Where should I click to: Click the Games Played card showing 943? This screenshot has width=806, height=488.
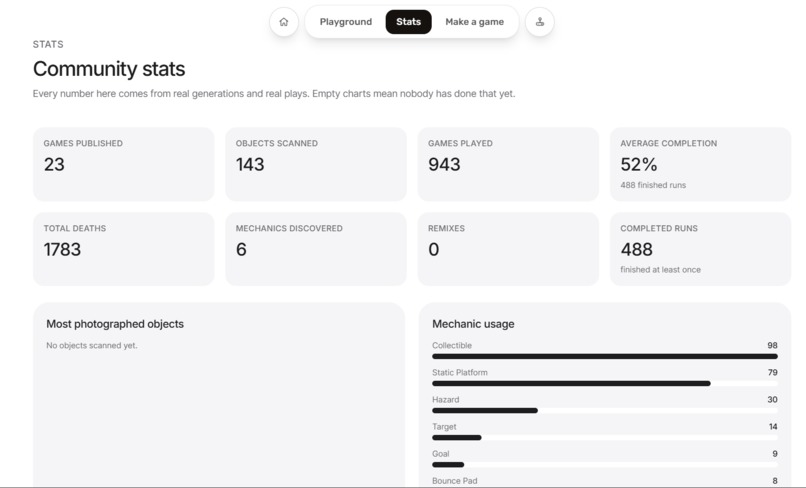coord(508,164)
